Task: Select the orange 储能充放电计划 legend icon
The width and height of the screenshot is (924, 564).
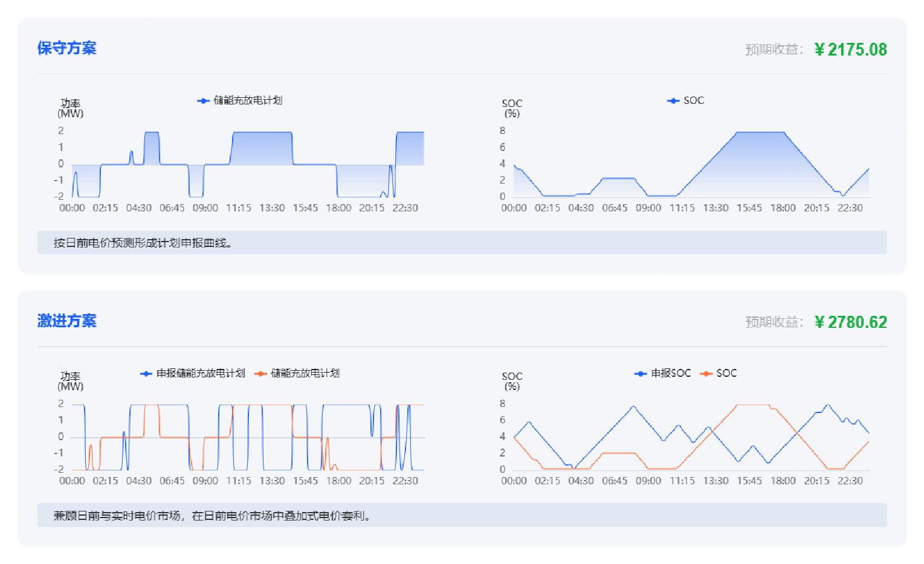Action: pos(260,373)
